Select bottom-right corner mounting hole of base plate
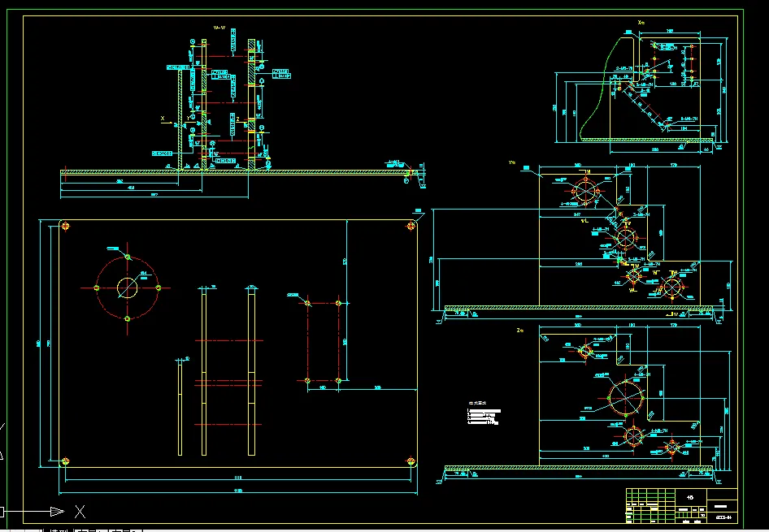 pos(411,461)
